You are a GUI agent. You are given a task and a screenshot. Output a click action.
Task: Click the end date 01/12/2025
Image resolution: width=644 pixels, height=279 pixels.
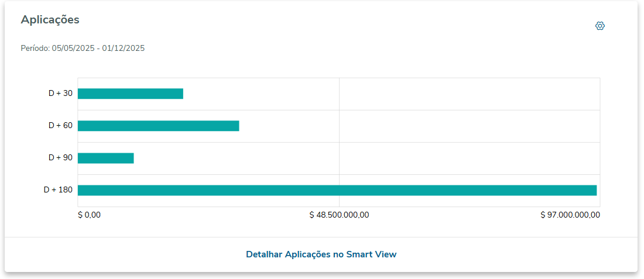pyautogui.click(x=123, y=49)
